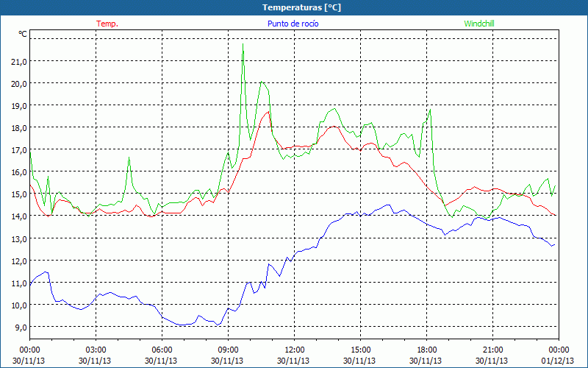588x368 pixels.
Task: Click the 15:00 time axis label
Action: [360, 350]
